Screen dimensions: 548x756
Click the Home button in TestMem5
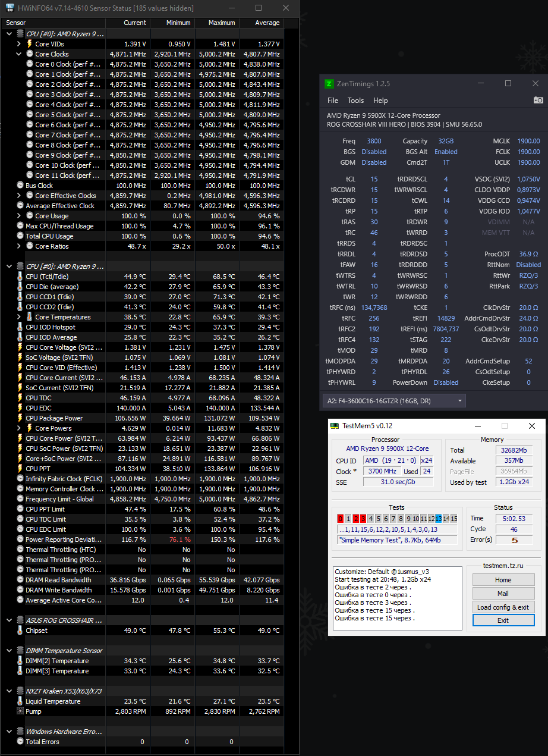tap(503, 580)
